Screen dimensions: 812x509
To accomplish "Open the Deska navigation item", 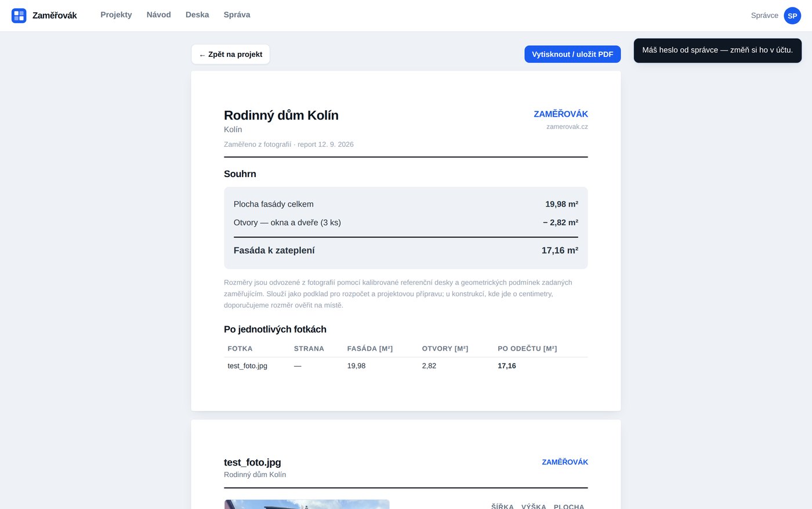I will [x=197, y=15].
